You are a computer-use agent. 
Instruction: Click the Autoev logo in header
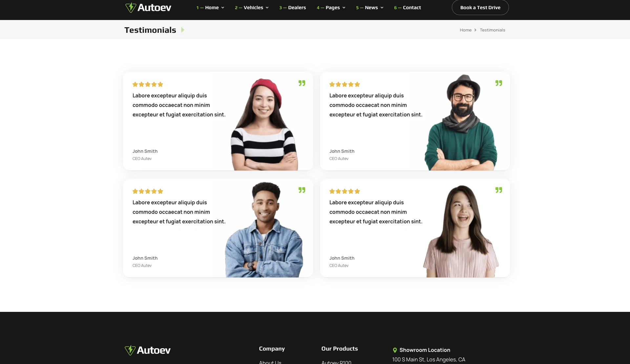point(148,8)
